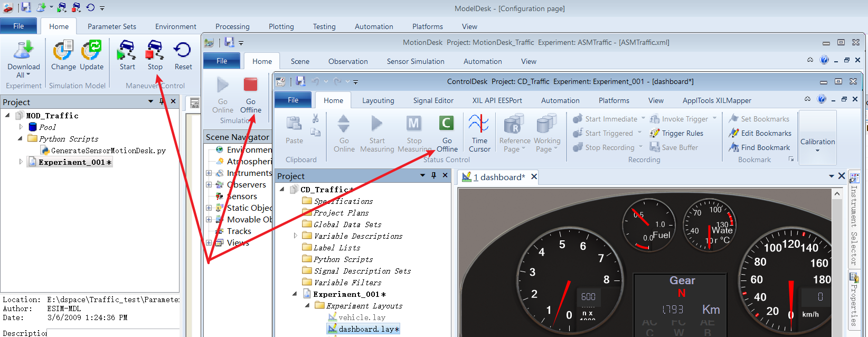The height and width of the screenshot is (337, 868).
Task: Close the dashboard tab
Action: [534, 177]
